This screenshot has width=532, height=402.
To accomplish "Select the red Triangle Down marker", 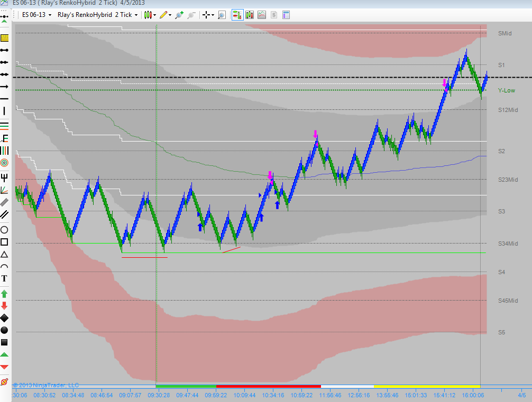I will pos(4,367).
